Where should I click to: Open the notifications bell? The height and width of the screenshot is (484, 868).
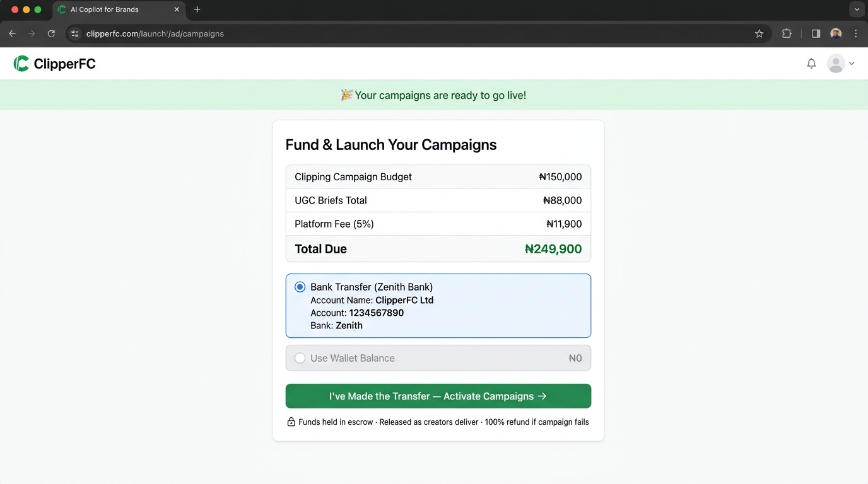coord(811,64)
